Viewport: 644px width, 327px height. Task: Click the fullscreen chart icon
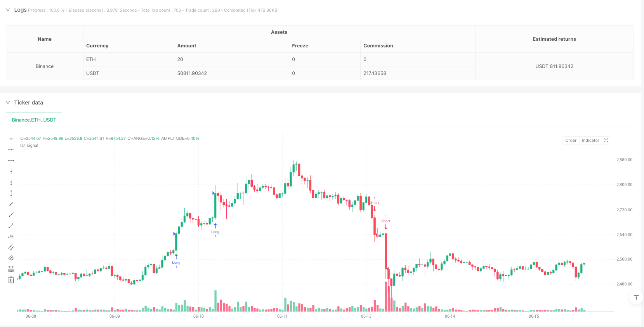pyautogui.click(x=606, y=140)
